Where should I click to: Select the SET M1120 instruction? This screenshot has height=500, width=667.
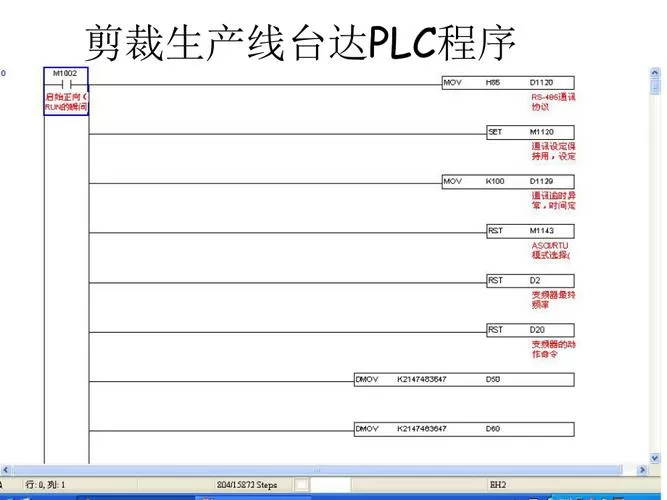pyautogui.click(x=530, y=132)
